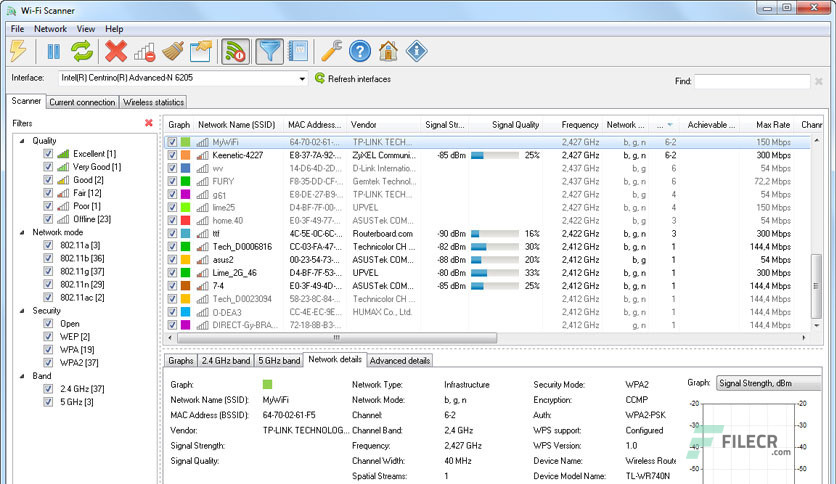Click the sorted column header arrow

point(670,125)
